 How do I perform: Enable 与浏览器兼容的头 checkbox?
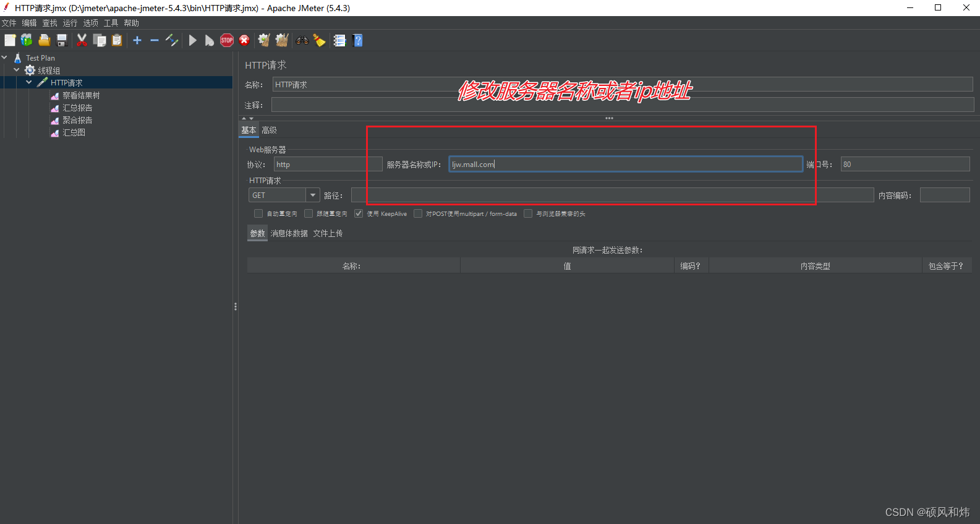tap(528, 213)
